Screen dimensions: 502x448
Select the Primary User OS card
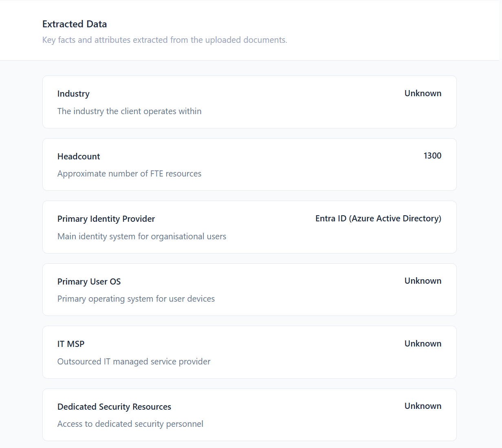coord(249,289)
